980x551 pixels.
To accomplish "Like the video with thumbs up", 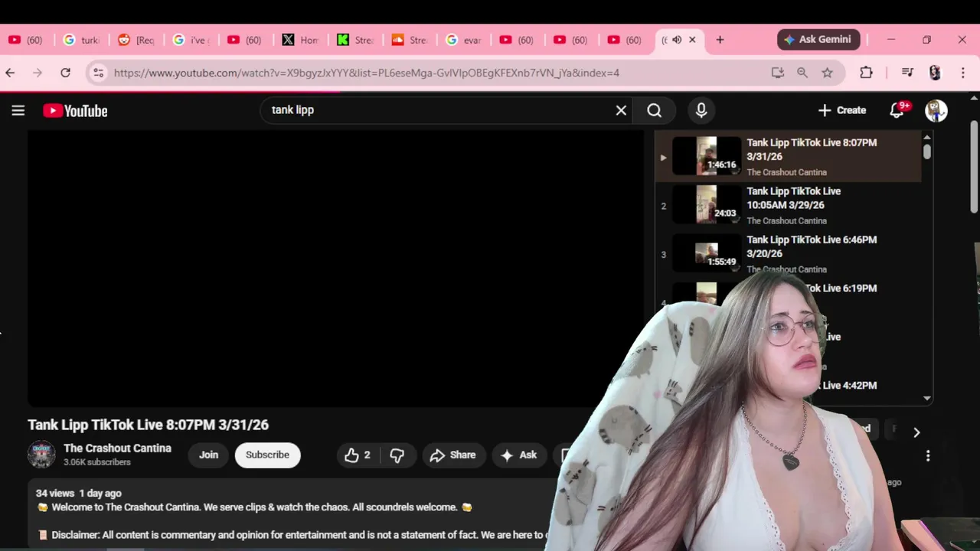I will pos(358,455).
